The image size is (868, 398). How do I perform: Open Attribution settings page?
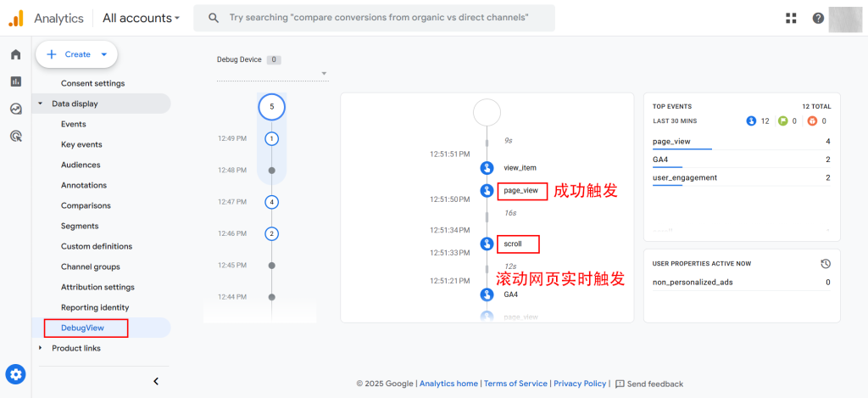coord(97,287)
